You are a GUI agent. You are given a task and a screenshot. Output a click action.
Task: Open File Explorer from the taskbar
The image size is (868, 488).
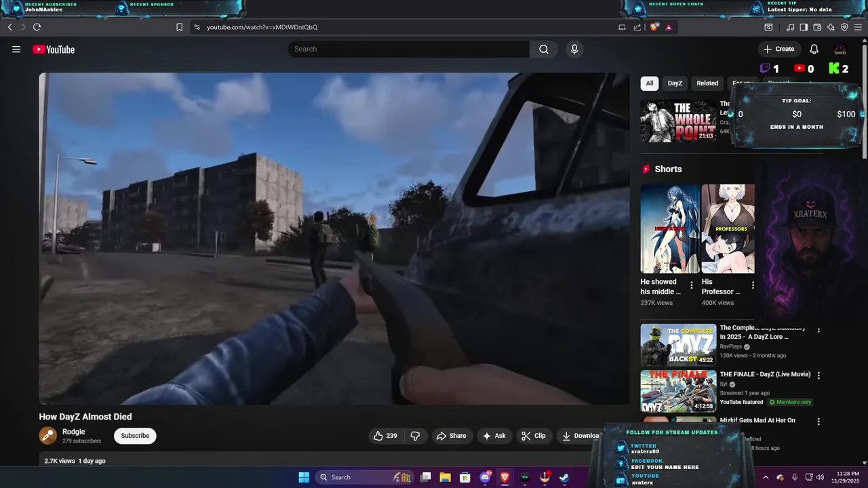(445, 477)
